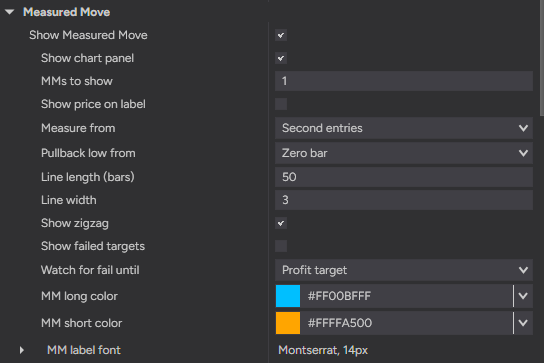Enable Show price on label checkbox
The height and width of the screenshot is (363, 544).
(x=281, y=104)
